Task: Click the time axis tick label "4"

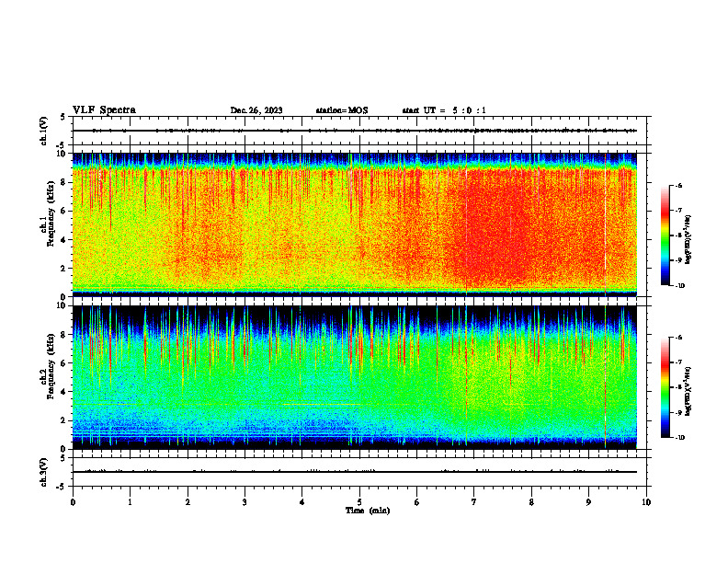Action: coord(301,502)
